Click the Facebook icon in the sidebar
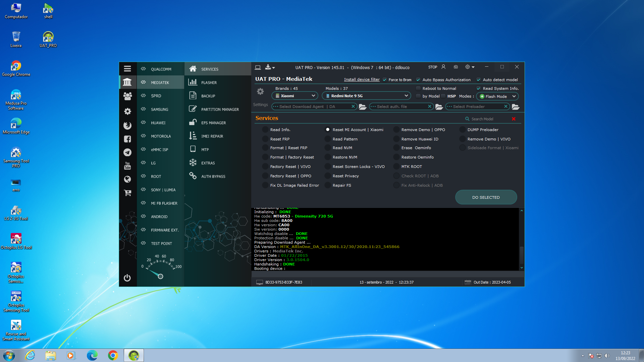644x362 pixels. (x=127, y=139)
